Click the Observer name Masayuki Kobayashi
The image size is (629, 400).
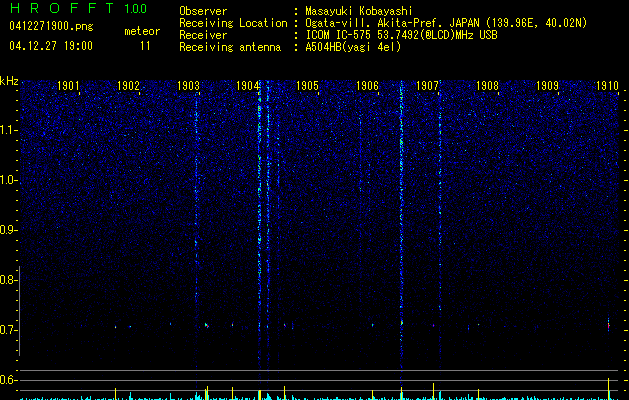coord(359,11)
